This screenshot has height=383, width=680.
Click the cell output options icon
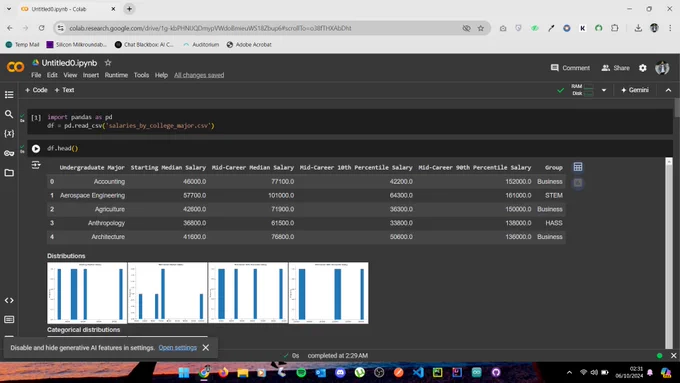36,165
